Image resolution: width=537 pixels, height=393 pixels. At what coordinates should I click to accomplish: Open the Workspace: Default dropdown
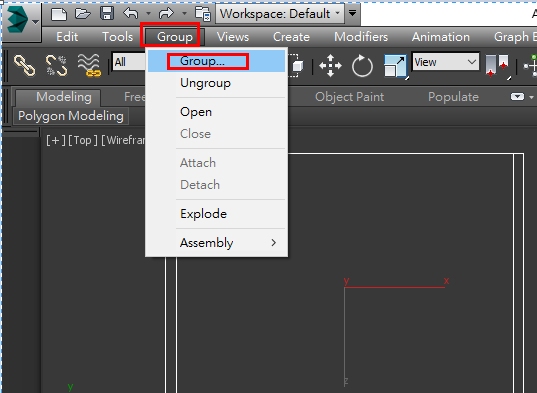280,14
